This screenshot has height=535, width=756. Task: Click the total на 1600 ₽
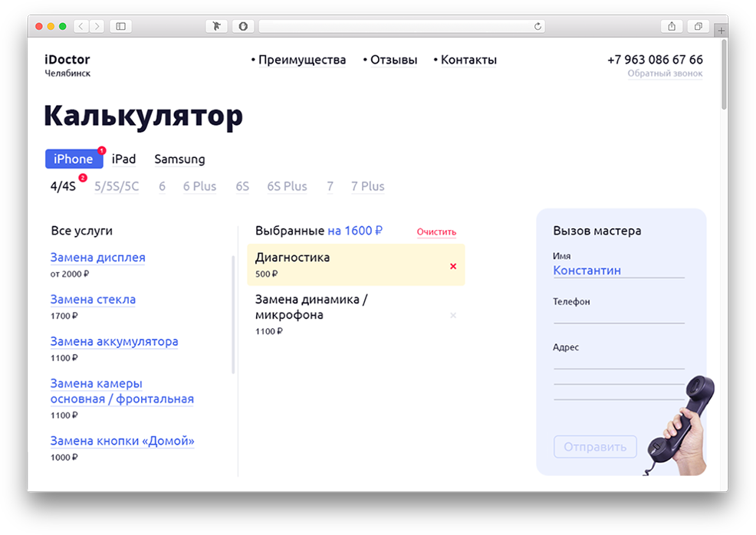point(355,231)
